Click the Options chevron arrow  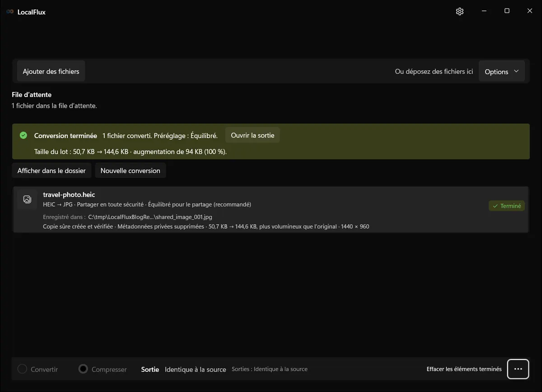(x=516, y=71)
